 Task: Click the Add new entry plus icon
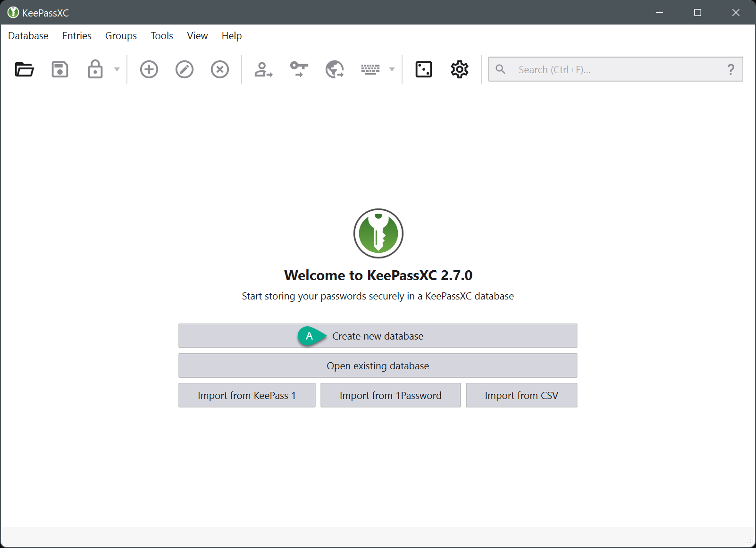[x=149, y=69]
